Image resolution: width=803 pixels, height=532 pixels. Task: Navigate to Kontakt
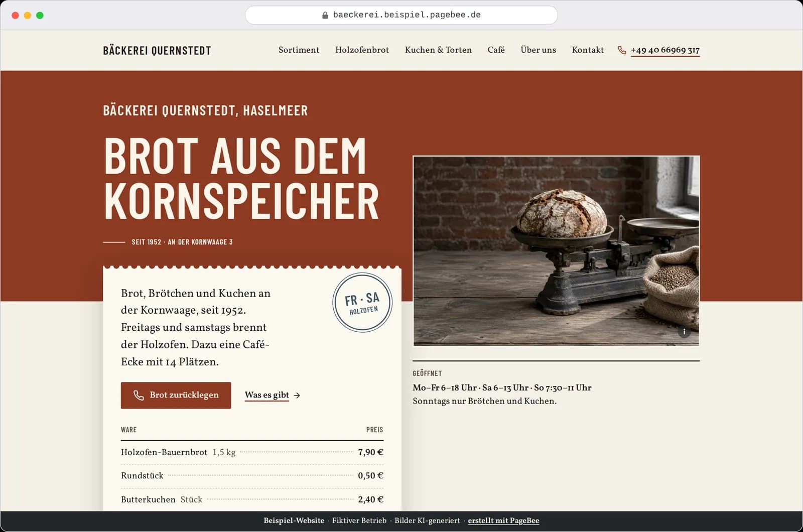pyautogui.click(x=588, y=50)
